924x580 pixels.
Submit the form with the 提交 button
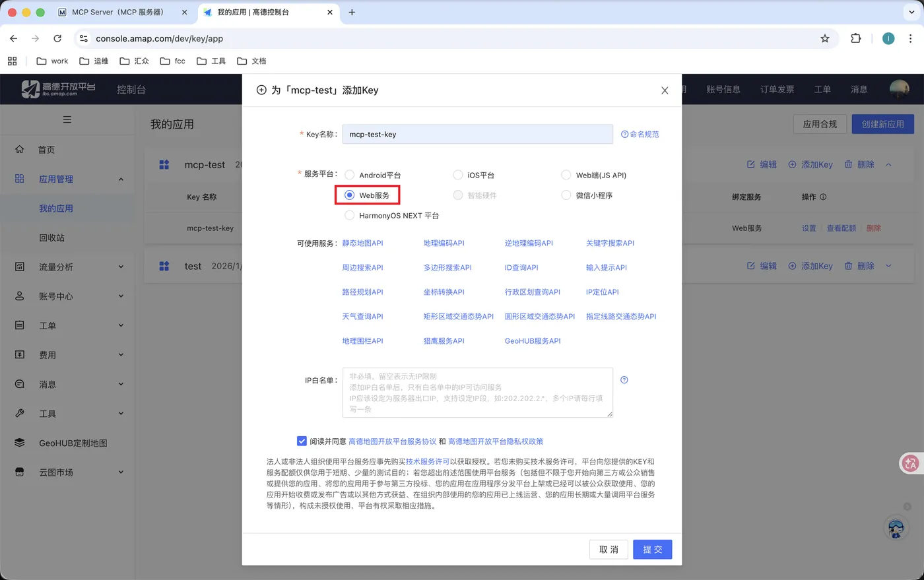652,549
